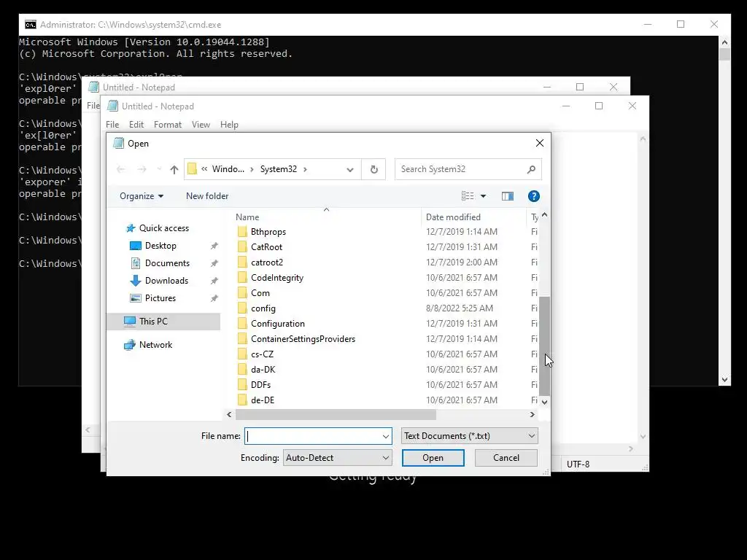Click the horizontal scrollbar thumb in file list

(x=336, y=415)
